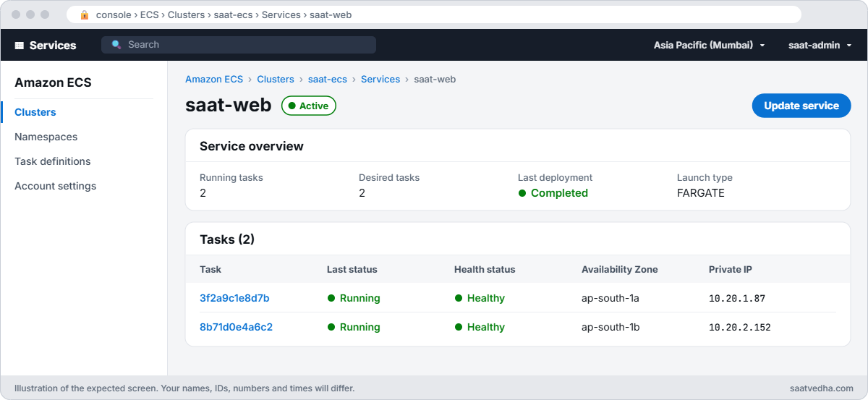Click the Private IP column header
Image resolution: width=868 pixels, height=400 pixels.
[731, 269]
